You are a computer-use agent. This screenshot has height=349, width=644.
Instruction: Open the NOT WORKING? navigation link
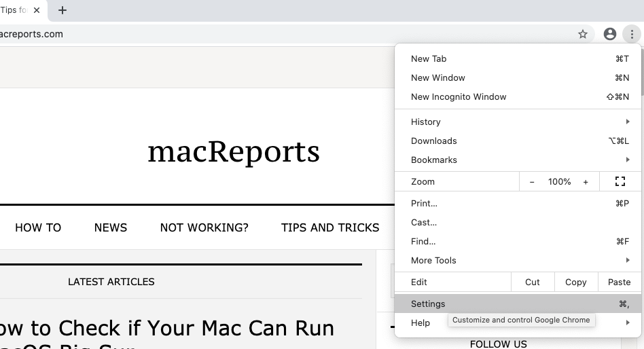point(204,227)
